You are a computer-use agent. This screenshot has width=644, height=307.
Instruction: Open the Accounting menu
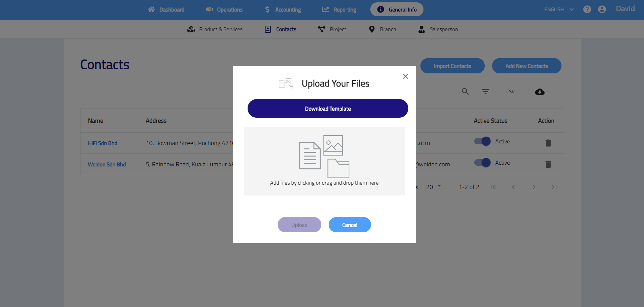click(x=283, y=9)
